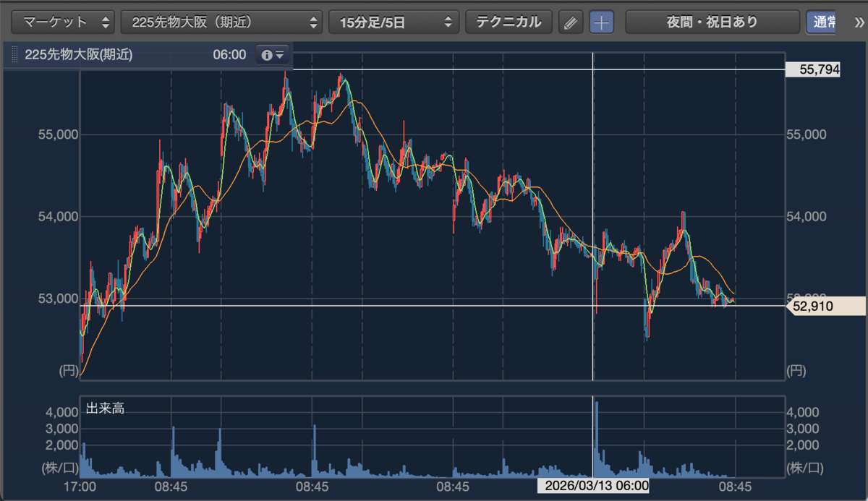Change the 15分足/5日 timeframe dropdown

point(393,22)
